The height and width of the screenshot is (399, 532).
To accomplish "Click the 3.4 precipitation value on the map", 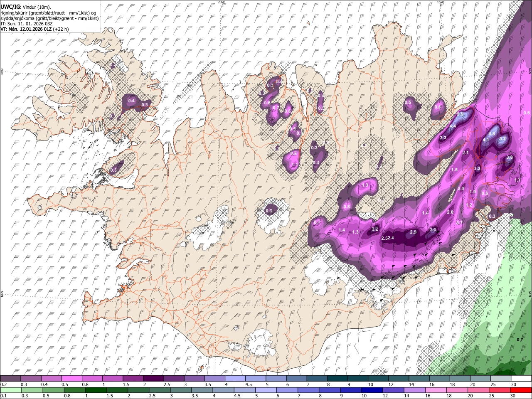I will (433, 229).
